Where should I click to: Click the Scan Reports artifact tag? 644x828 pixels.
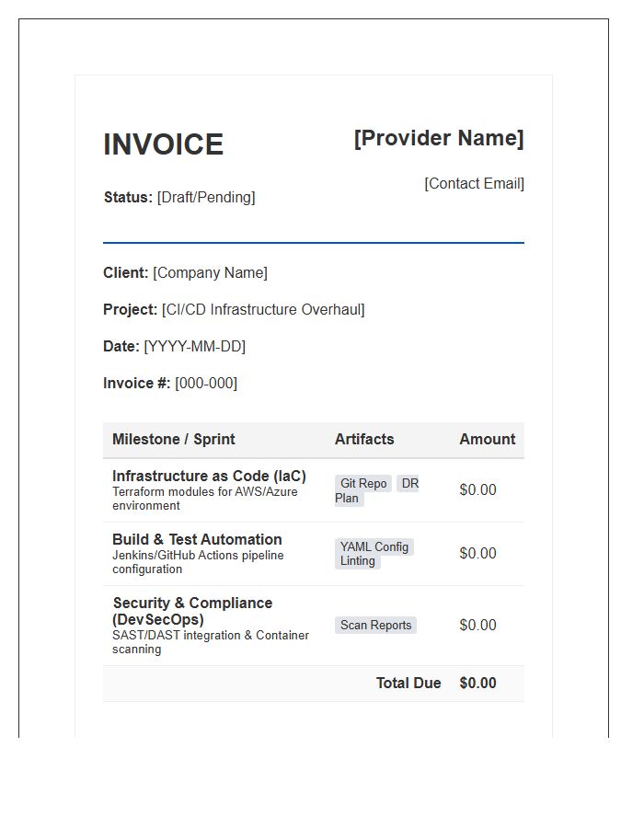(376, 626)
